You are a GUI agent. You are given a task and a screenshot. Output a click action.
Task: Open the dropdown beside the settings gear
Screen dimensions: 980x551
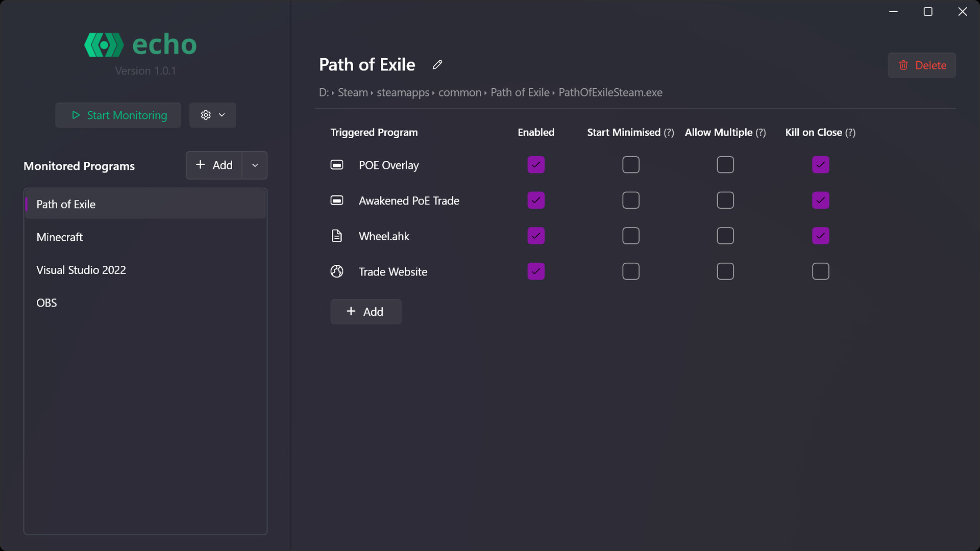[221, 115]
